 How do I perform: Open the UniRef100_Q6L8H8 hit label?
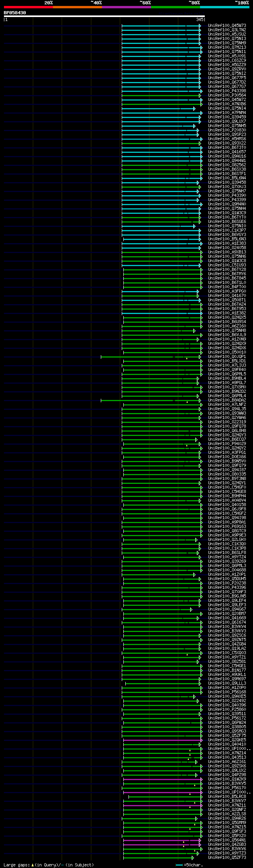(227, 431)
